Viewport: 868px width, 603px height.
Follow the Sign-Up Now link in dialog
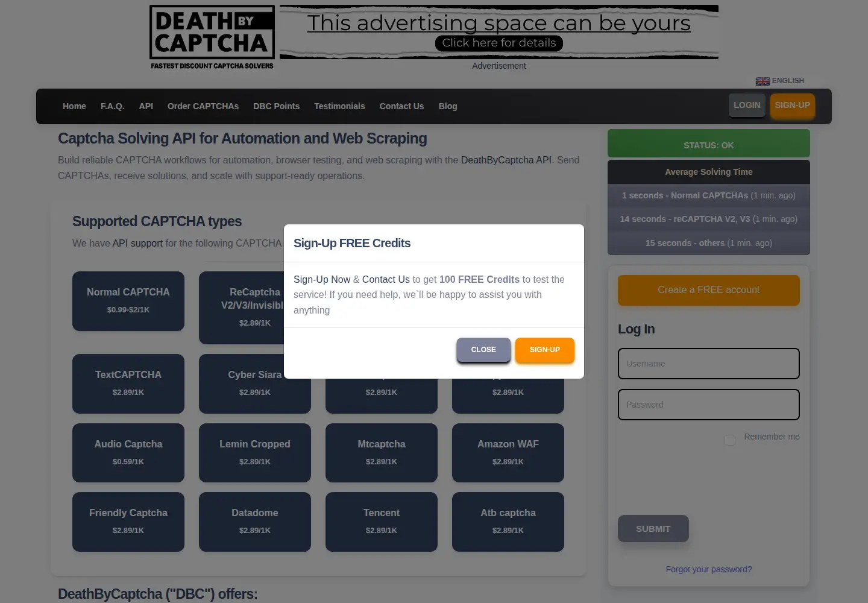pos(322,279)
